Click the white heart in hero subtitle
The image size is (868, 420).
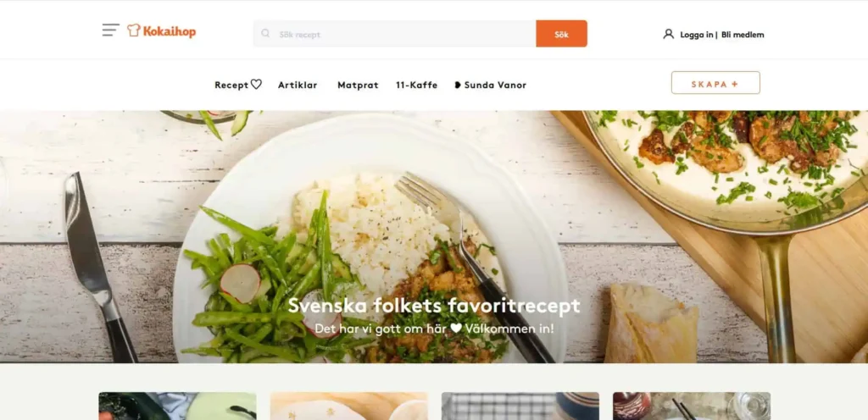[x=455, y=329]
